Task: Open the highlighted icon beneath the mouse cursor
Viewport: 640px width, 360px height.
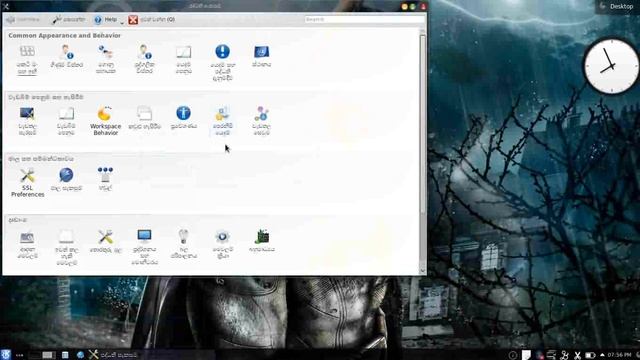Action: 222,121
